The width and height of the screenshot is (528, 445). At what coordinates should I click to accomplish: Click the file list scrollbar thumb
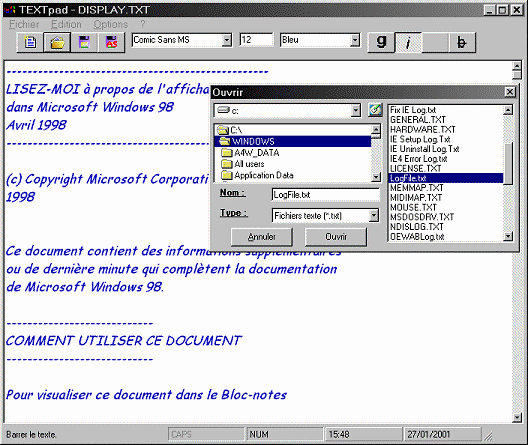pos(508,163)
